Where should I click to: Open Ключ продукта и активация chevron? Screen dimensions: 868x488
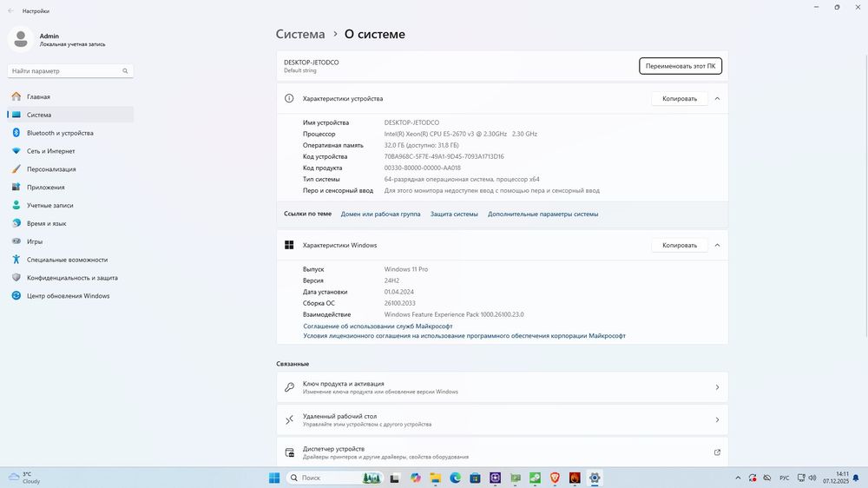pyautogui.click(x=717, y=387)
